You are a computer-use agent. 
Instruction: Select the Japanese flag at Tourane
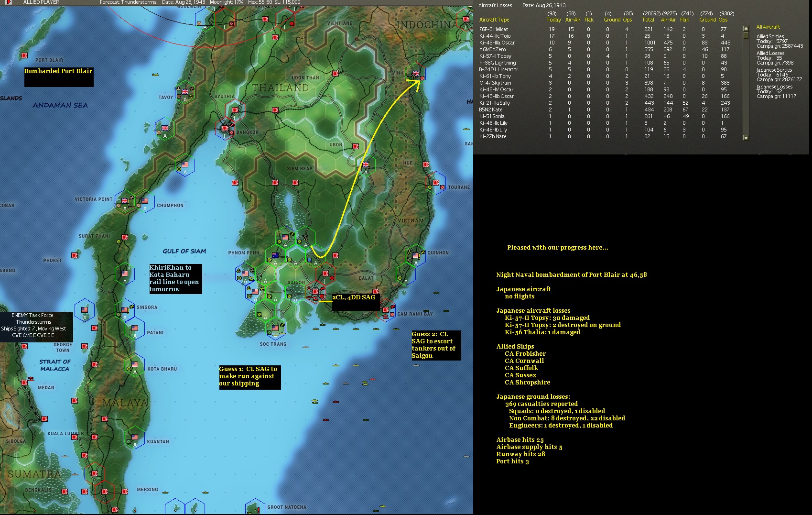click(x=436, y=183)
